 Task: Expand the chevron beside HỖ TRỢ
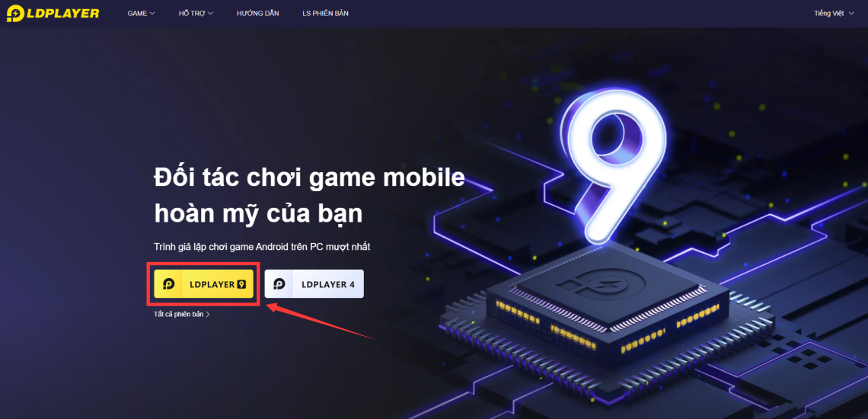[210, 13]
